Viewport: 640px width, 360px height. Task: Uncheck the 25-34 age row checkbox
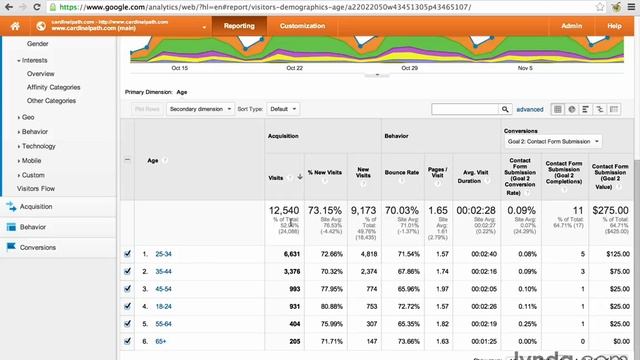[x=127, y=253]
